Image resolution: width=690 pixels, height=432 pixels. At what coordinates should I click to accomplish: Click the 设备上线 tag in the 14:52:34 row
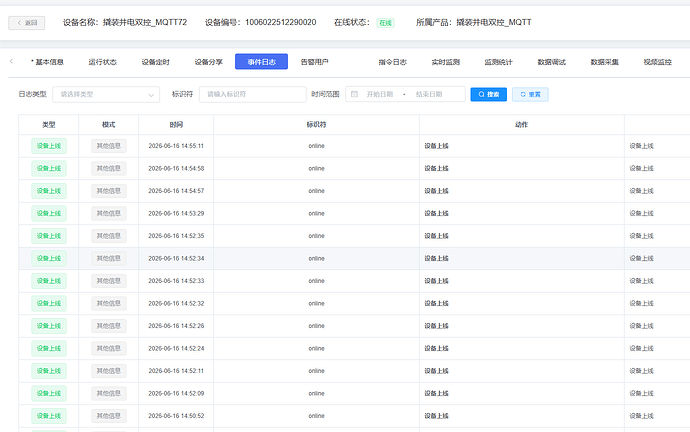(x=49, y=258)
